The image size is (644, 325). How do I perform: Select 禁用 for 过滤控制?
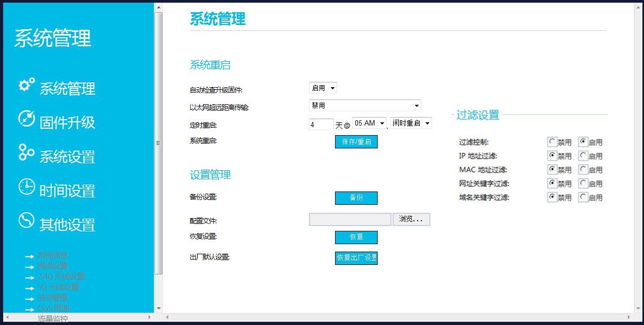[552, 142]
